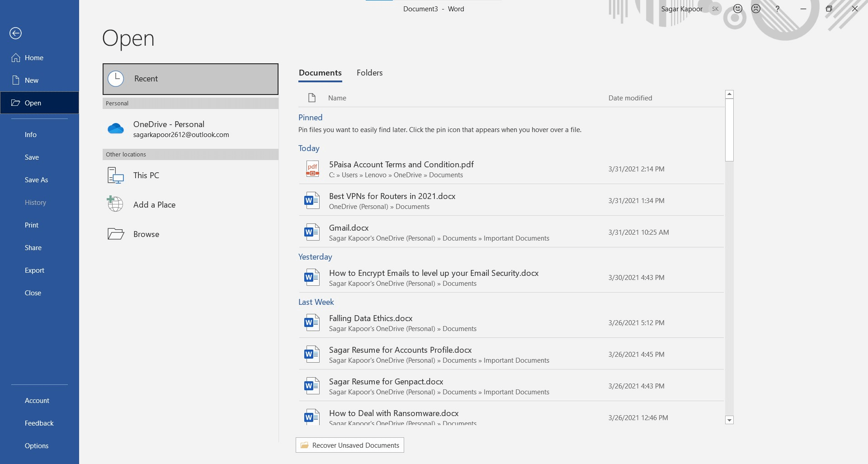Image resolution: width=868 pixels, height=464 pixels.
Task: Click the Add a Place globe icon
Action: pyautogui.click(x=115, y=204)
